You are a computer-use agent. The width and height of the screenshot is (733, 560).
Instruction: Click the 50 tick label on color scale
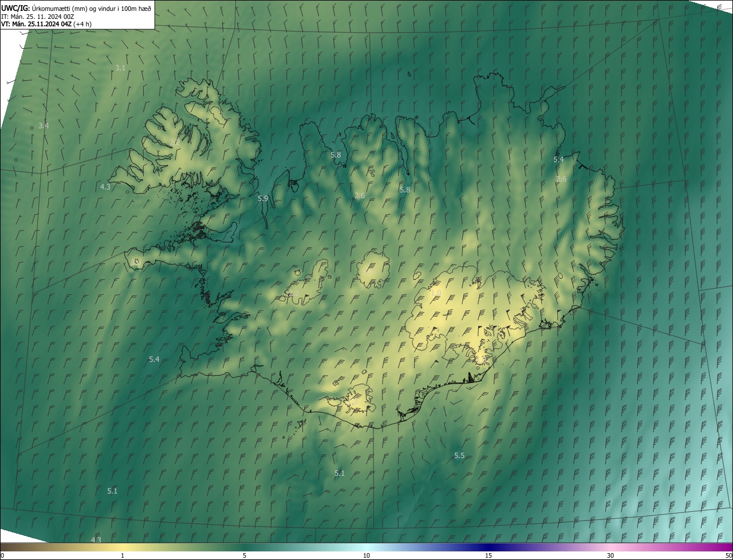[728, 555]
